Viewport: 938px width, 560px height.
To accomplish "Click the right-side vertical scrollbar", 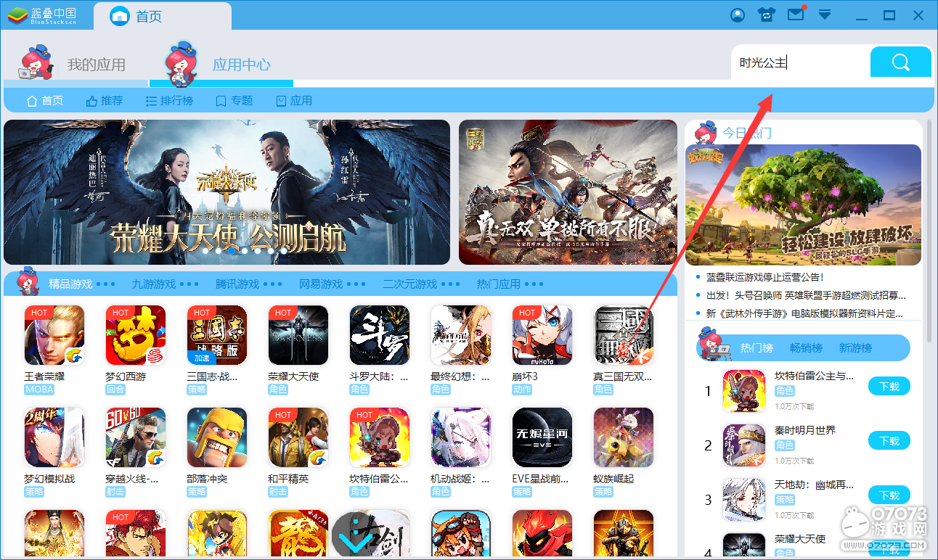I will coord(929,232).
